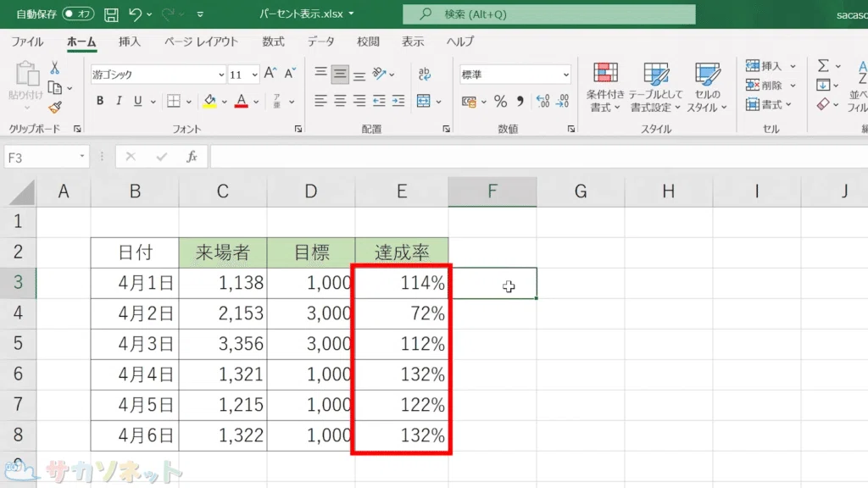Apply yellow fill color bucket

[x=209, y=101]
